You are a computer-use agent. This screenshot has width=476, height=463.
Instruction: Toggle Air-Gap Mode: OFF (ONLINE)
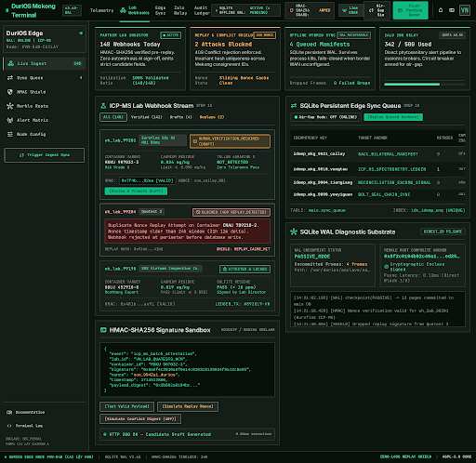coord(325,117)
